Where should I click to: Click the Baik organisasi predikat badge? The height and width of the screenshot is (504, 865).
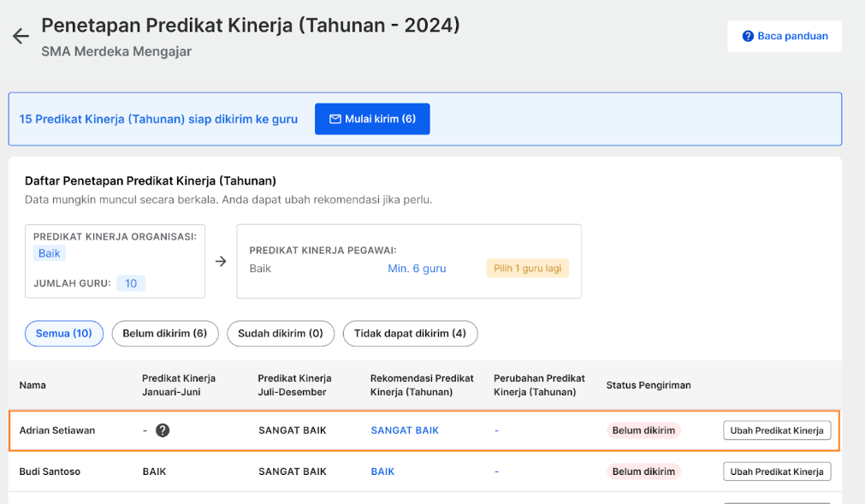49,253
